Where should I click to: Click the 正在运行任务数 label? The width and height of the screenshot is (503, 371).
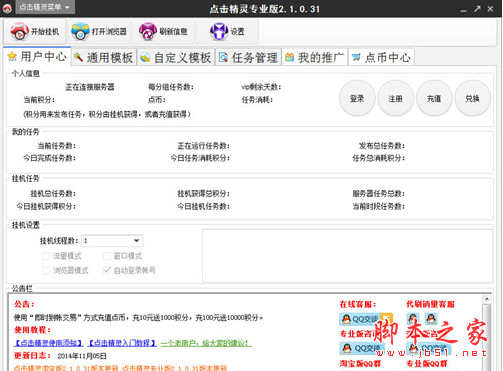point(203,146)
